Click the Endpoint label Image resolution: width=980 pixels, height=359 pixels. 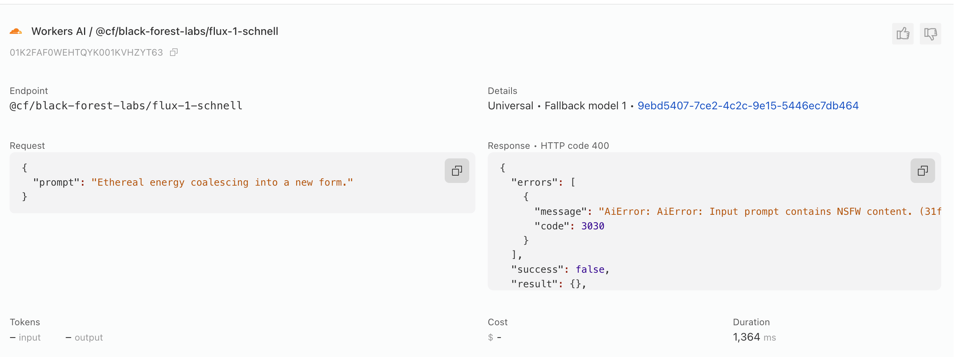tap(29, 91)
